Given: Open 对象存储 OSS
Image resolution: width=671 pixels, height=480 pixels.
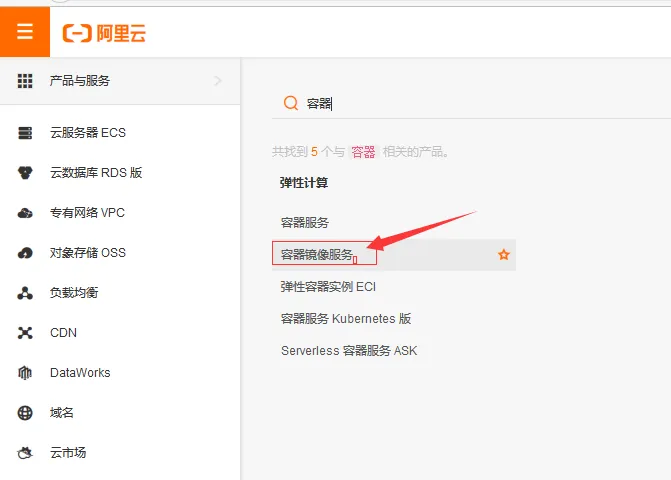Looking at the screenshot, I should point(88,252).
